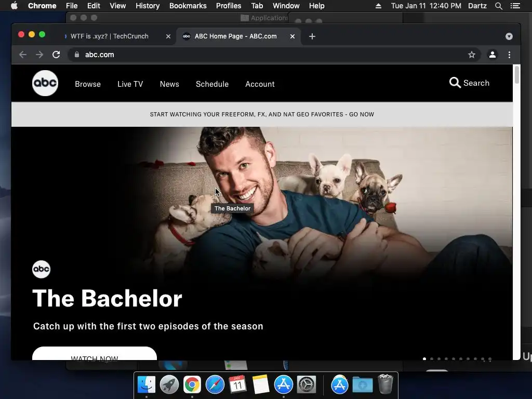The height and width of the screenshot is (399, 532).
Task: Click the small ABC logo above The Bachelor title
Action: coord(41,270)
